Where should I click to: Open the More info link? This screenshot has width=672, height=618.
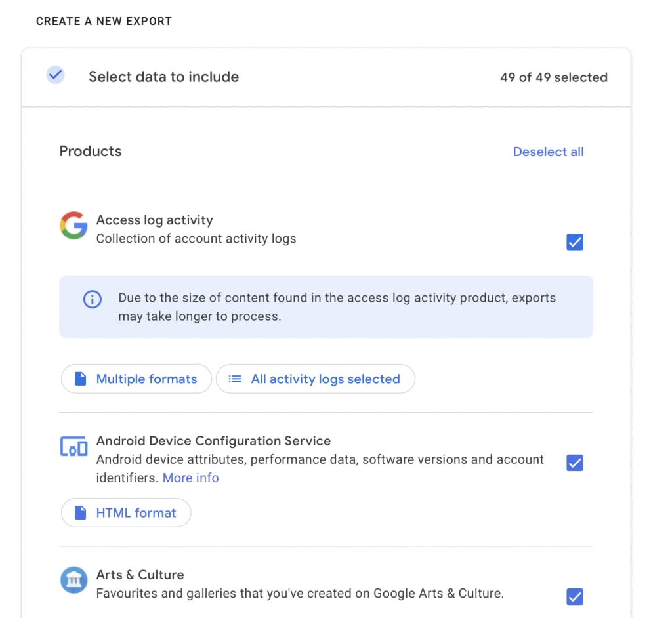point(191,478)
